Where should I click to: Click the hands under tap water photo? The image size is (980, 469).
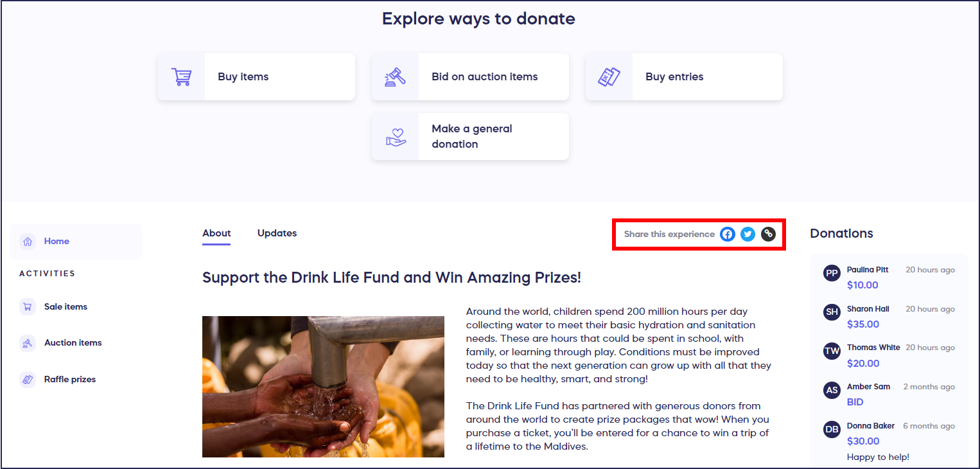323,387
